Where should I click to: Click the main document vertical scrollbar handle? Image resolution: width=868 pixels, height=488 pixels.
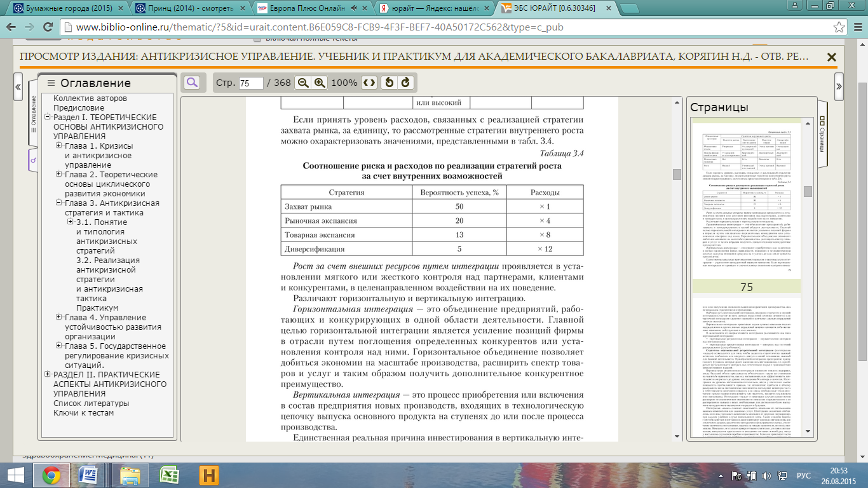(677, 174)
